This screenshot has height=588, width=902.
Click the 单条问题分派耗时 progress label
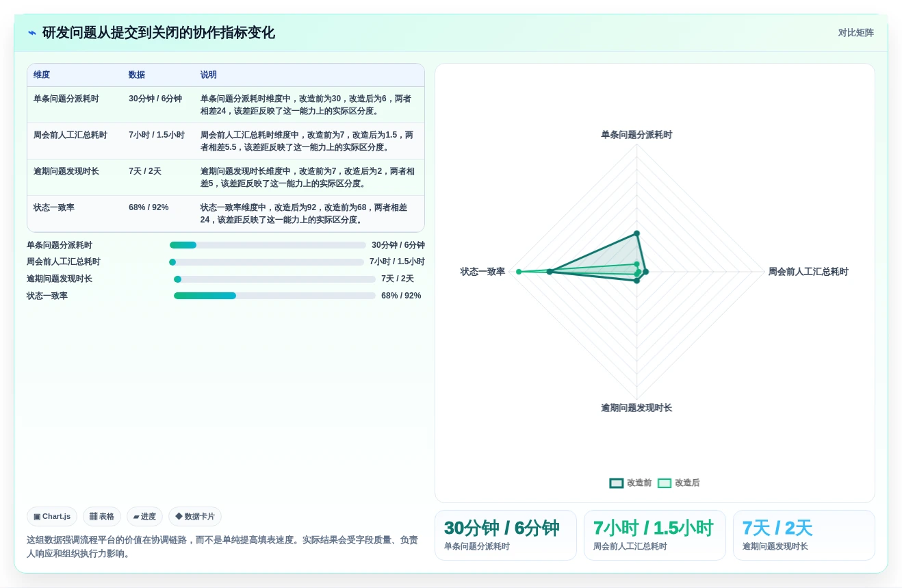pyautogui.click(x=60, y=245)
